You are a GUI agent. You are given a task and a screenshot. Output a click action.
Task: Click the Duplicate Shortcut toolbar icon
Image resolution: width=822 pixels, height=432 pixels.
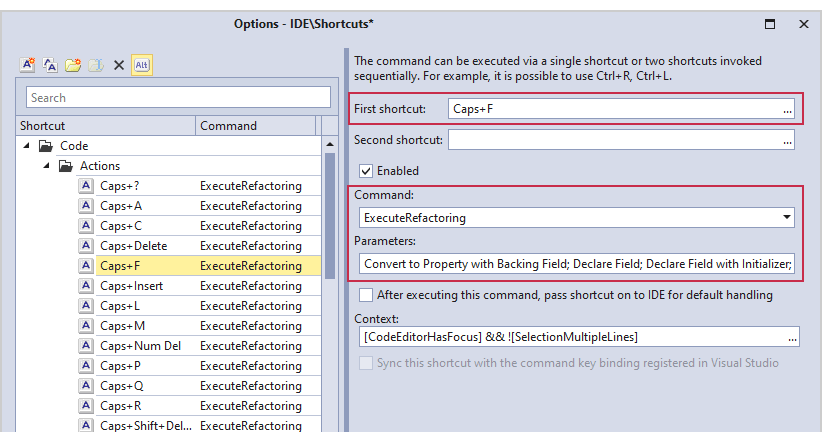50,65
